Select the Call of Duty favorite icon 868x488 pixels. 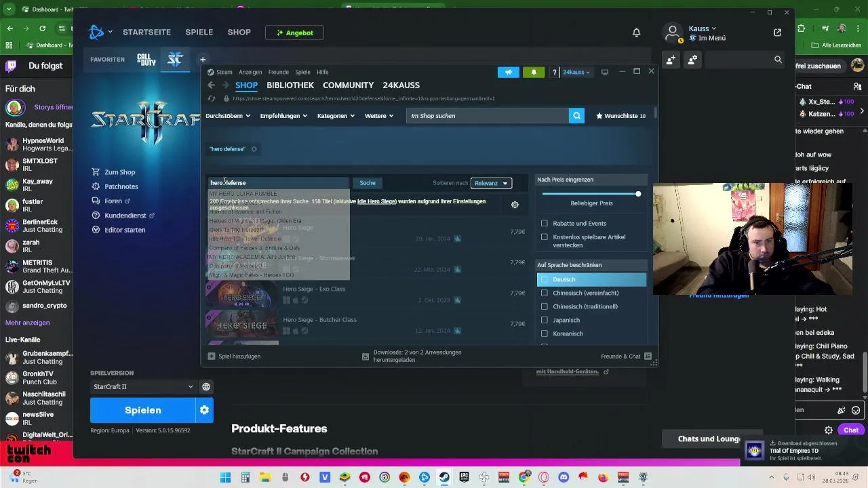pos(146,60)
